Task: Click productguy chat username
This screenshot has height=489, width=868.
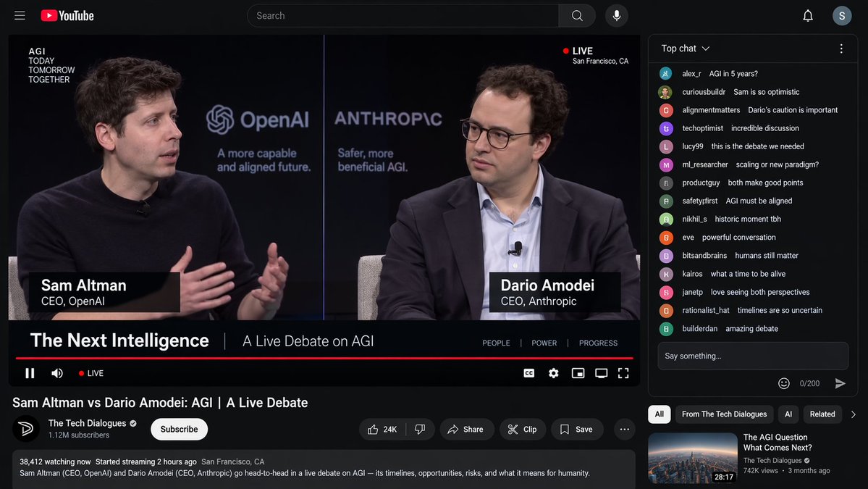Action: (x=701, y=183)
